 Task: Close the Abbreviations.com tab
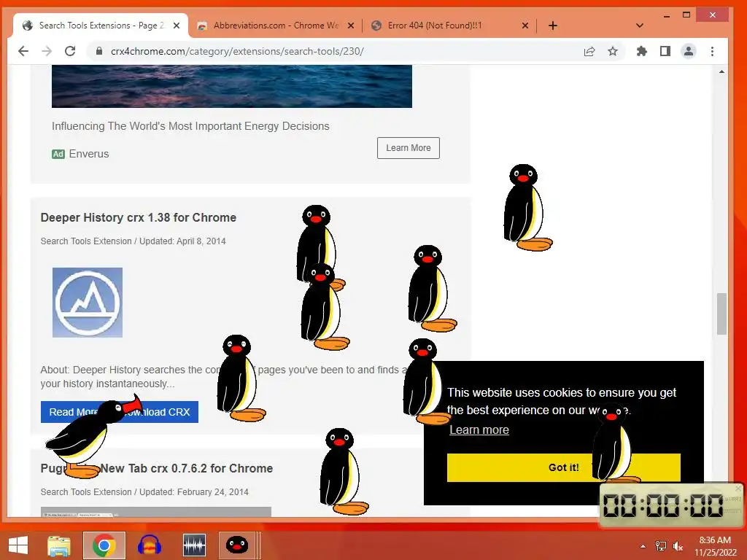[351, 26]
